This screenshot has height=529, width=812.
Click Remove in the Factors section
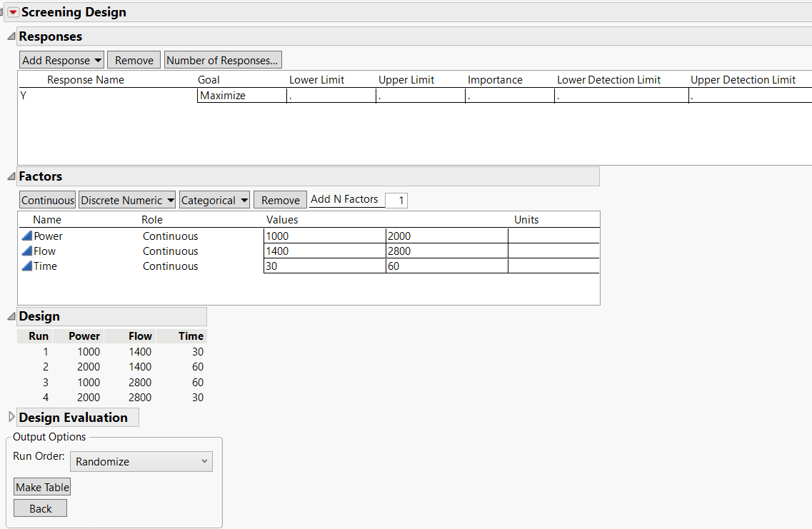[279, 199]
